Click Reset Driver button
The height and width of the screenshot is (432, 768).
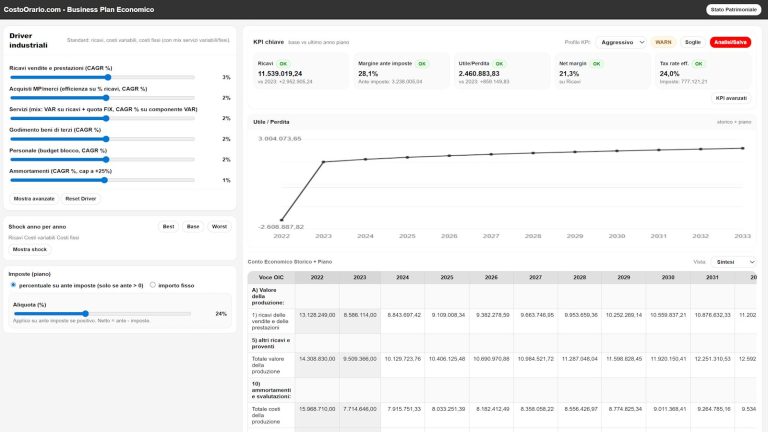click(81, 198)
